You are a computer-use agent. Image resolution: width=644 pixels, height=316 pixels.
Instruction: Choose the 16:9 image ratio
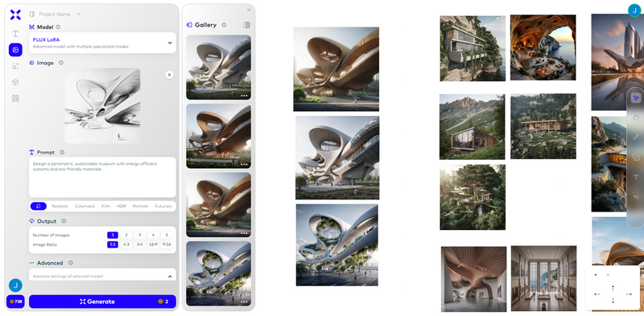click(x=153, y=244)
